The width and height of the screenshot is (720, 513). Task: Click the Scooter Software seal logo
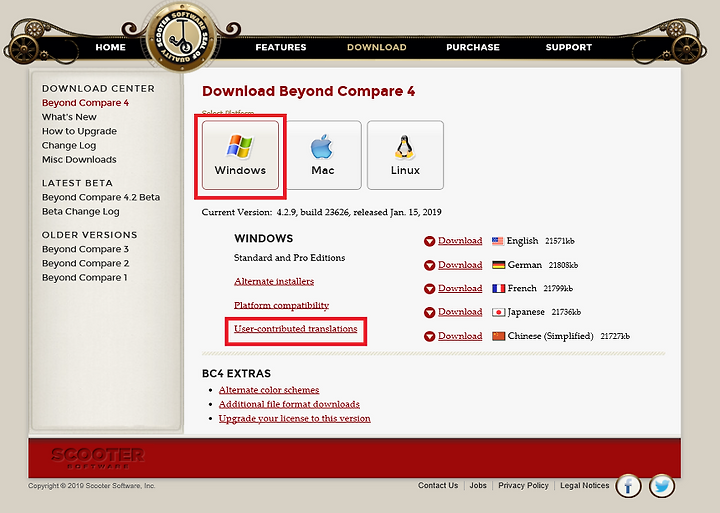tap(182, 38)
